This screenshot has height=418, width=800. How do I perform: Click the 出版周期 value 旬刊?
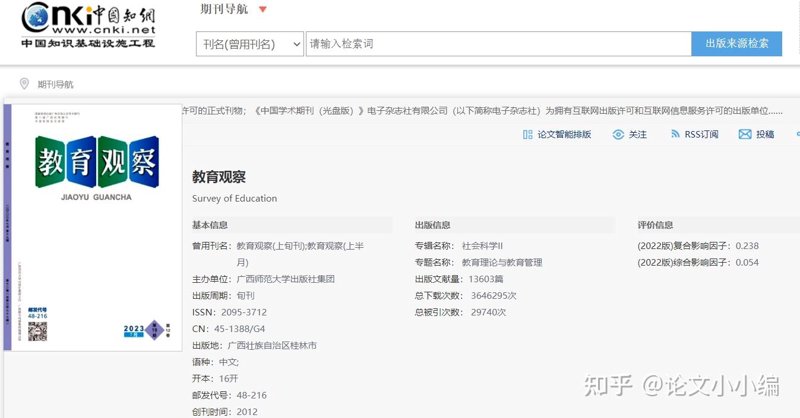245,296
